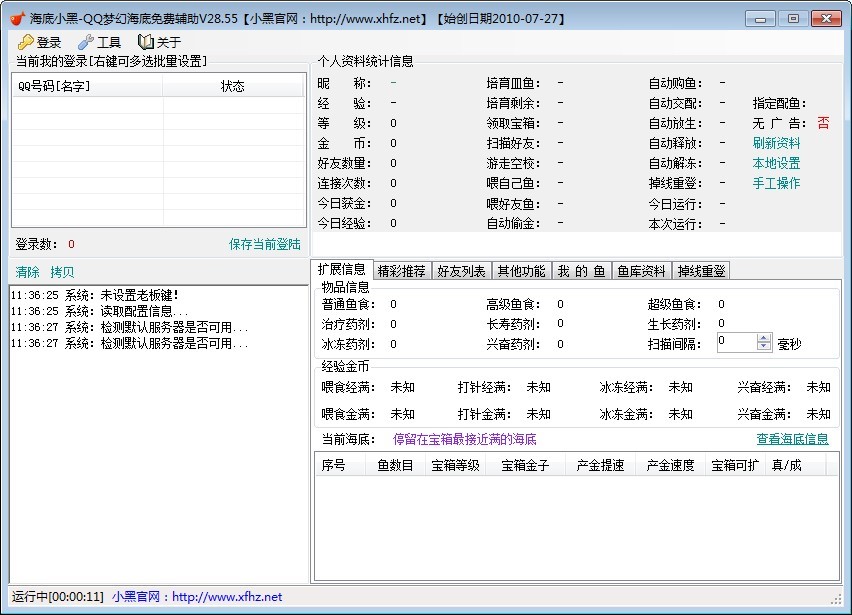This screenshot has height=615, width=852.
Task: Switch to the 好友列表 tab
Action: click(463, 271)
